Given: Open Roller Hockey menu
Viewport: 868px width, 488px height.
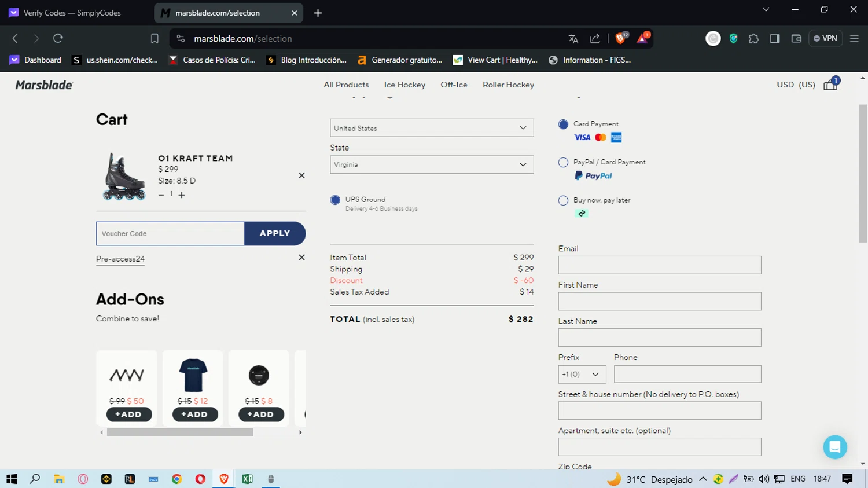Looking at the screenshot, I should pos(508,85).
